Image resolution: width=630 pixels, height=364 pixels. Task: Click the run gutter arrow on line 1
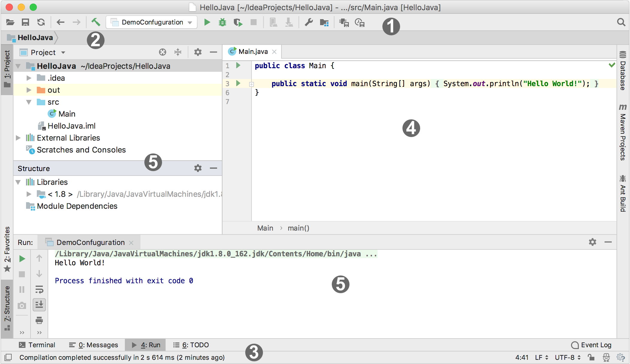pyautogui.click(x=238, y=65)
